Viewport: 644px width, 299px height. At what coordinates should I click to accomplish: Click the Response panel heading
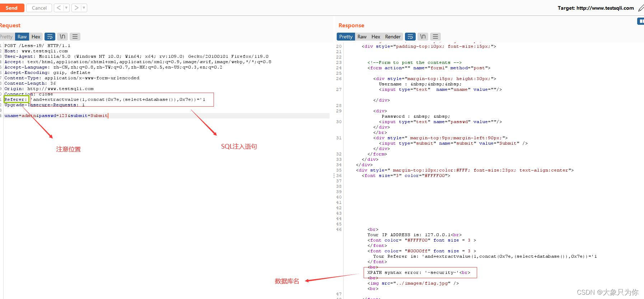(x=351, y=25)
